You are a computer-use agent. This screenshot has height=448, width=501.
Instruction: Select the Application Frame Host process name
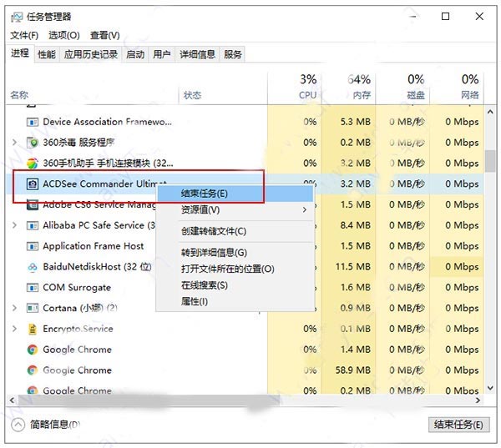click(94, 246)
